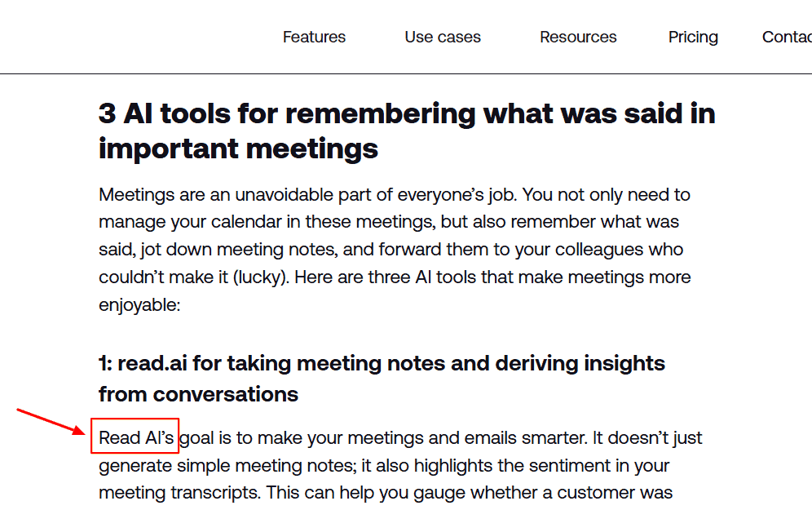Click the 'read.ai for taking meeting notes' subheading
Image resolution: width=812 pixels, height=510 pixels.
[x=382, y=379]
